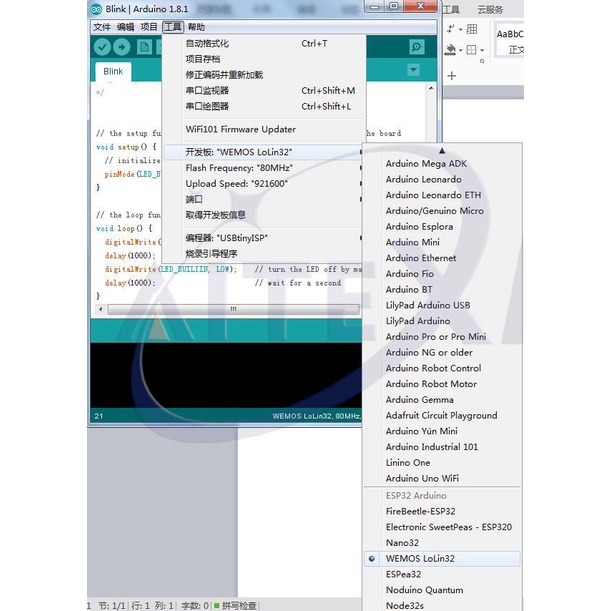Select Arduino Robot Control board
This screenshot has height=611, width=611.
pyautogui.click(x=442, y=368)
